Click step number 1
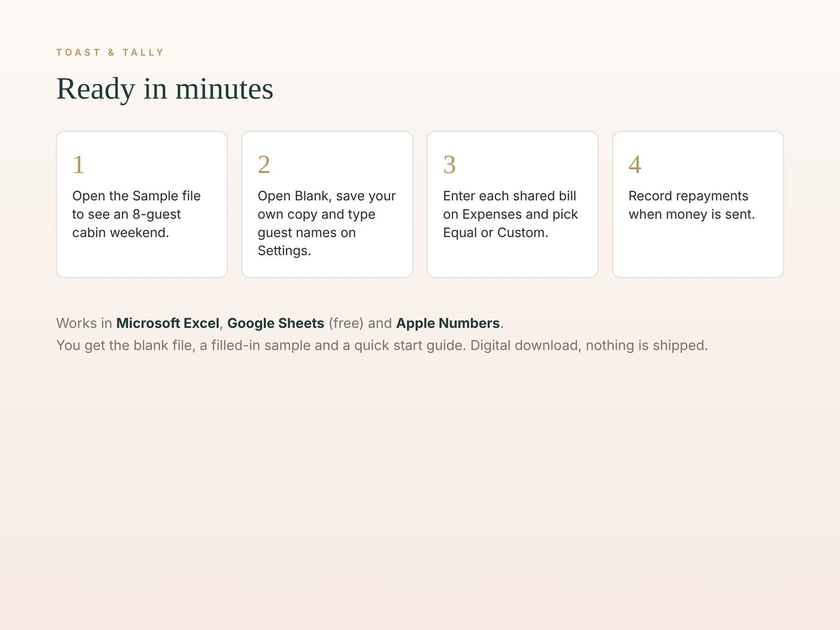This screenshot has width=840, height=630. pos(79,164)
